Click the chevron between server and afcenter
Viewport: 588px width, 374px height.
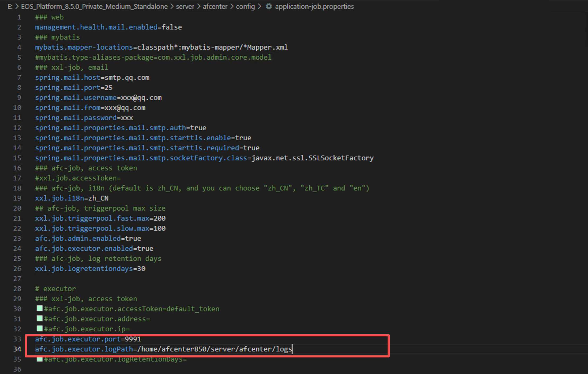[199, 6]
